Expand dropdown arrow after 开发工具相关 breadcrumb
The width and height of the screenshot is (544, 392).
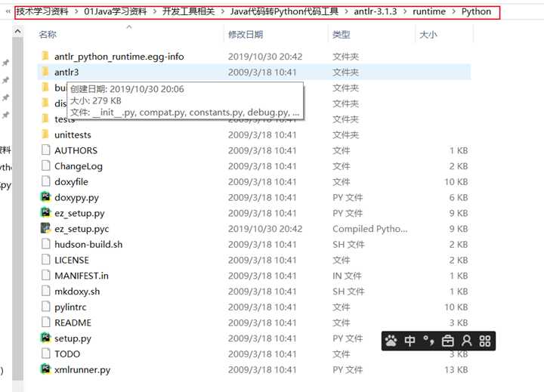[x=223, y=12]
